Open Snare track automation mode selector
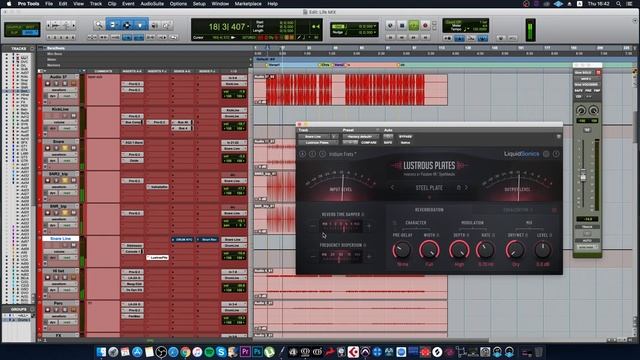 tap(67, 160)
